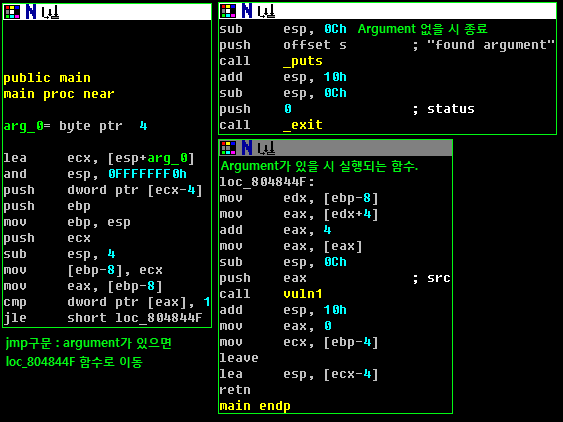The height and width of the screenshot is (422, 563).
Task: Select 'push dword ptr [ecx-4]' line
Action: [103, 190]
